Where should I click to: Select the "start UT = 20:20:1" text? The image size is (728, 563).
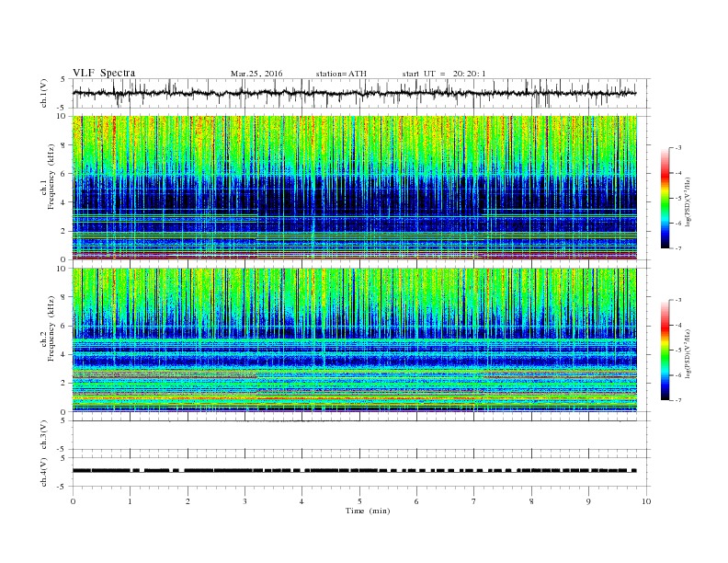click(x=444, y=74)
